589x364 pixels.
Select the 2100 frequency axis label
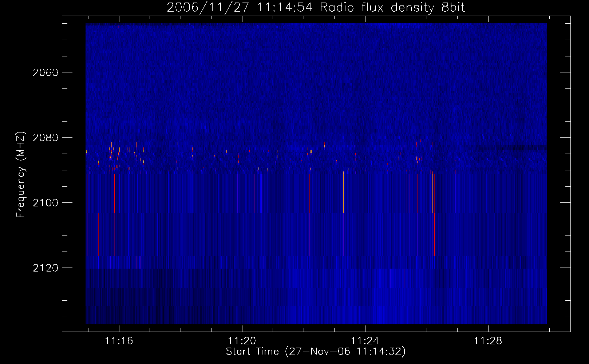pos(46,203)
